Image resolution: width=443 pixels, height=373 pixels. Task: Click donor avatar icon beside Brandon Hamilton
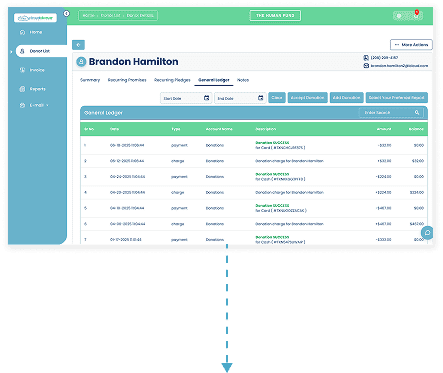tap(81, 62)
